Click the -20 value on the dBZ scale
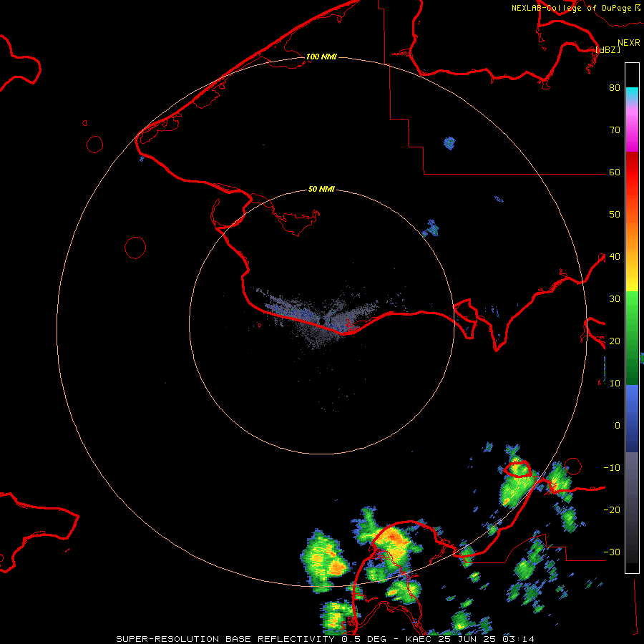This screenshot has height=644, width=644. pyautogui.click(x=612, y=509)
